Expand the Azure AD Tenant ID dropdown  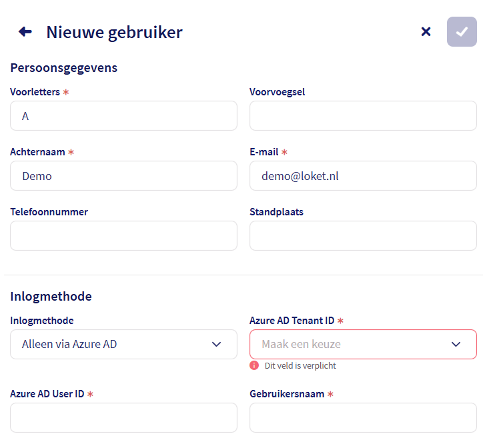click(x=363, y=344)
